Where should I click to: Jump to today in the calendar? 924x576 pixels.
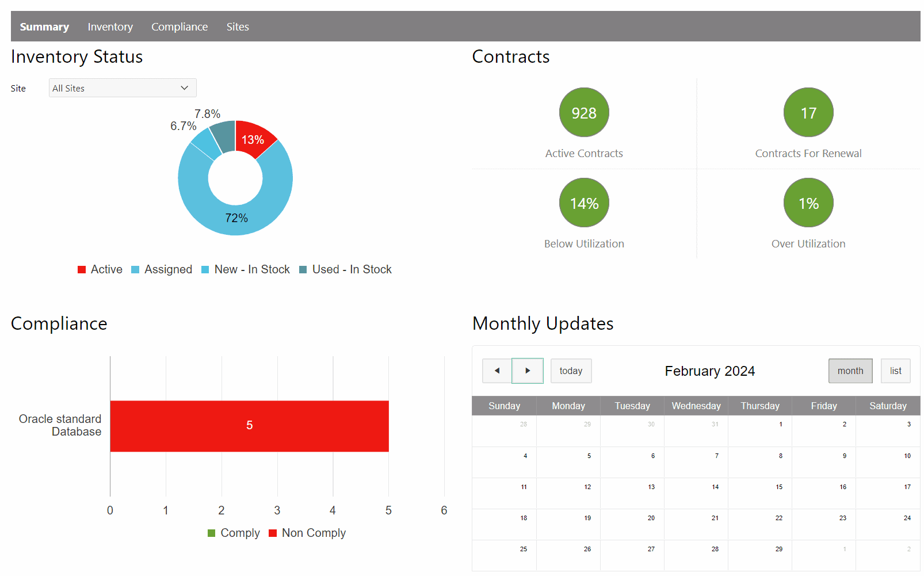tap(570, 371)
